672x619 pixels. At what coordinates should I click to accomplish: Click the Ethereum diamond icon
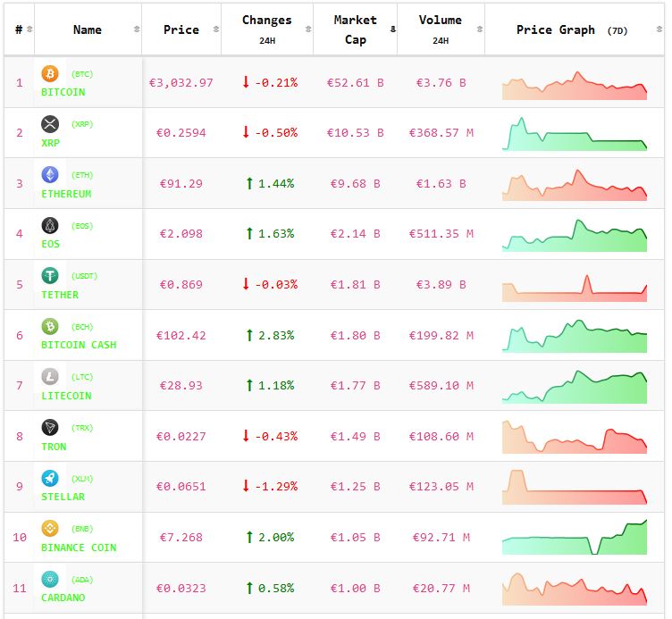pos(50,175)
